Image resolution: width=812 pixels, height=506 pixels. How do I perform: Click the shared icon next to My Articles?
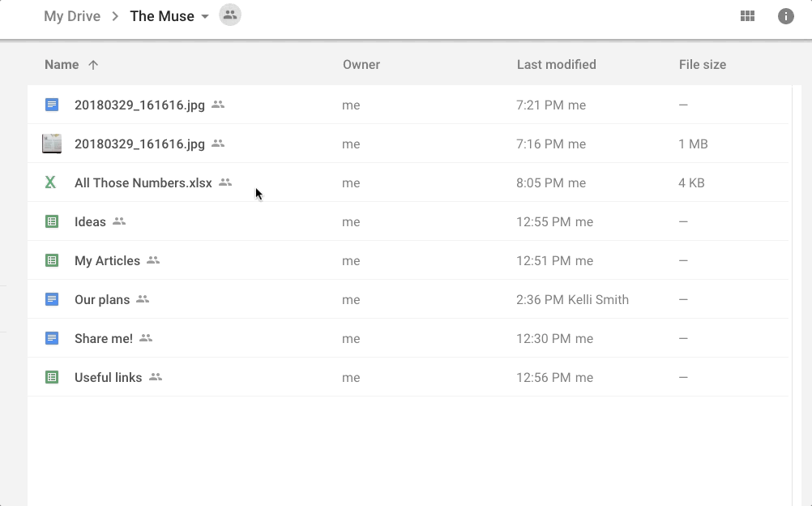pos(154,261)
